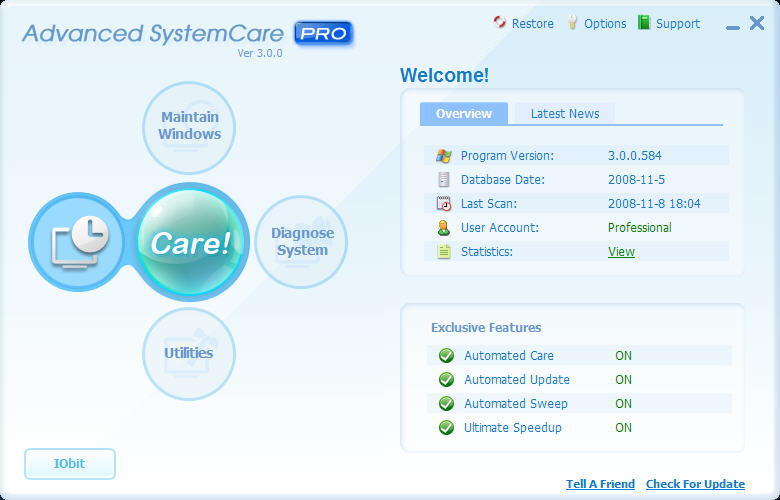Open Options from the top bar
The image size is (780, 500).
[x=605, y=24]
